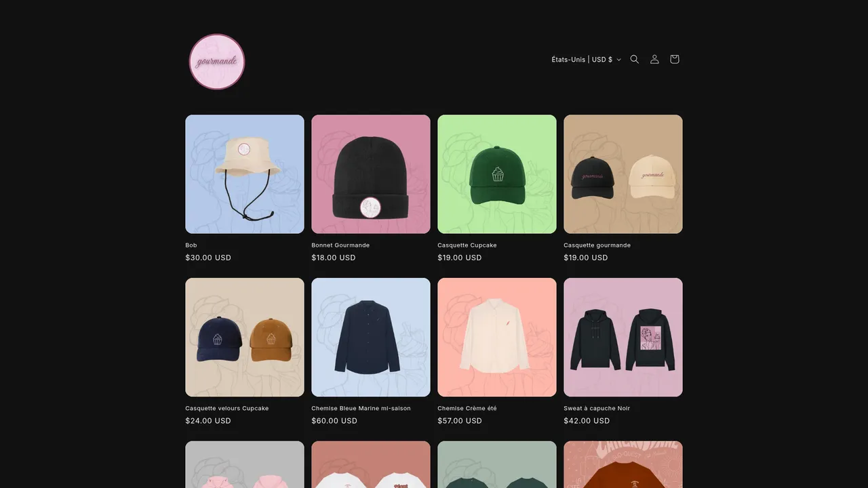View the black Bonnet Gourmande beanie image
The height and width of the screenshot is (488, 868).
[371, 174]
